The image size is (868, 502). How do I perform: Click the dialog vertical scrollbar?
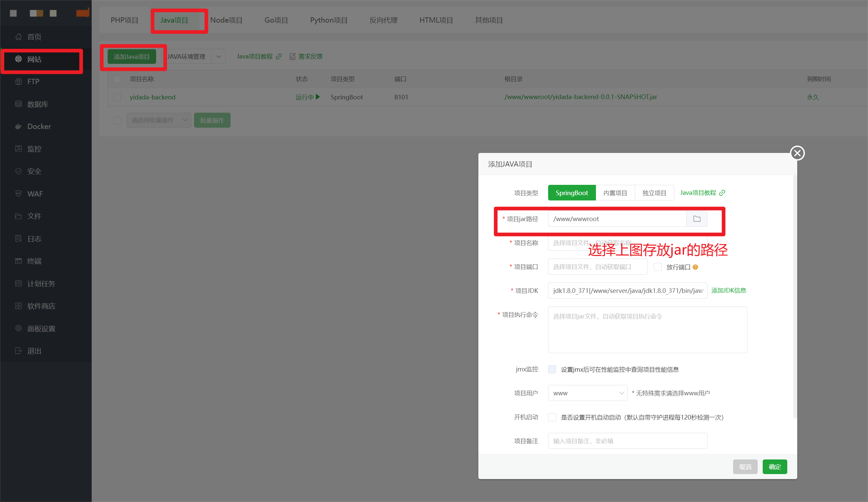(x=794, y=297)
